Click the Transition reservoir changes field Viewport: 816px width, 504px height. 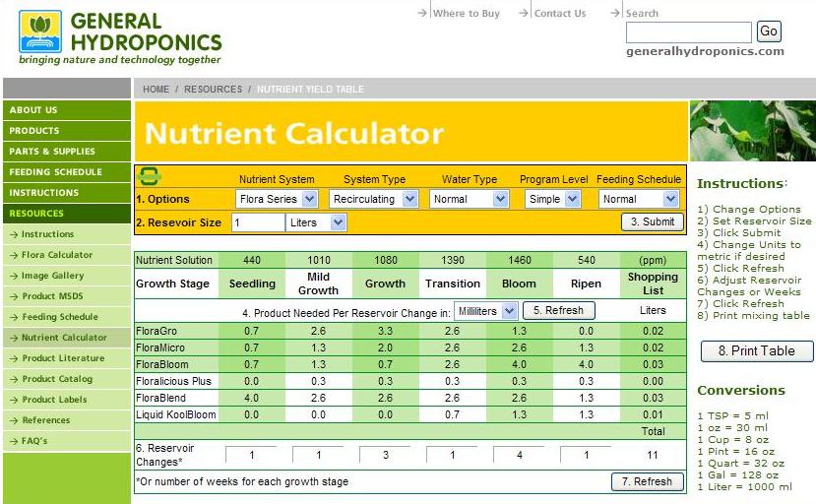click(452, 455)
